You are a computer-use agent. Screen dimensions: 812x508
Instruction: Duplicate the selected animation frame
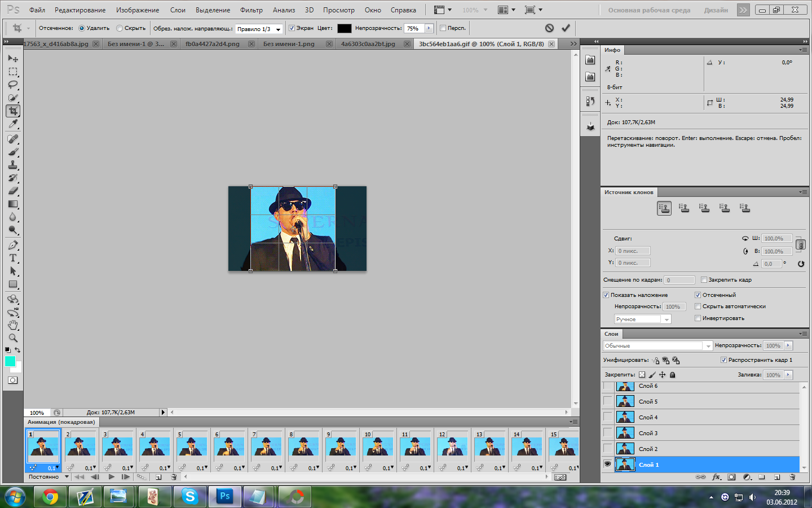click(158, 477)
